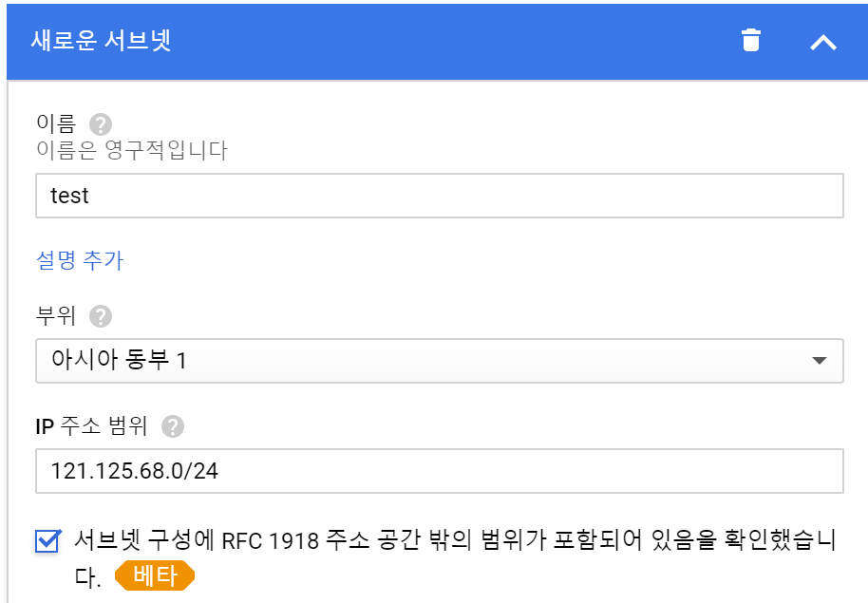Click into the 121.125.68.0/24 address field
This screenshot has height=603, width=868.
point(439,471)
